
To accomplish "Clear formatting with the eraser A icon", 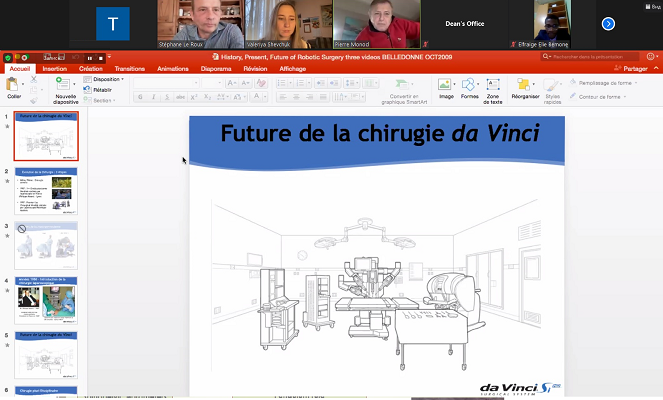I will point(261,83).
